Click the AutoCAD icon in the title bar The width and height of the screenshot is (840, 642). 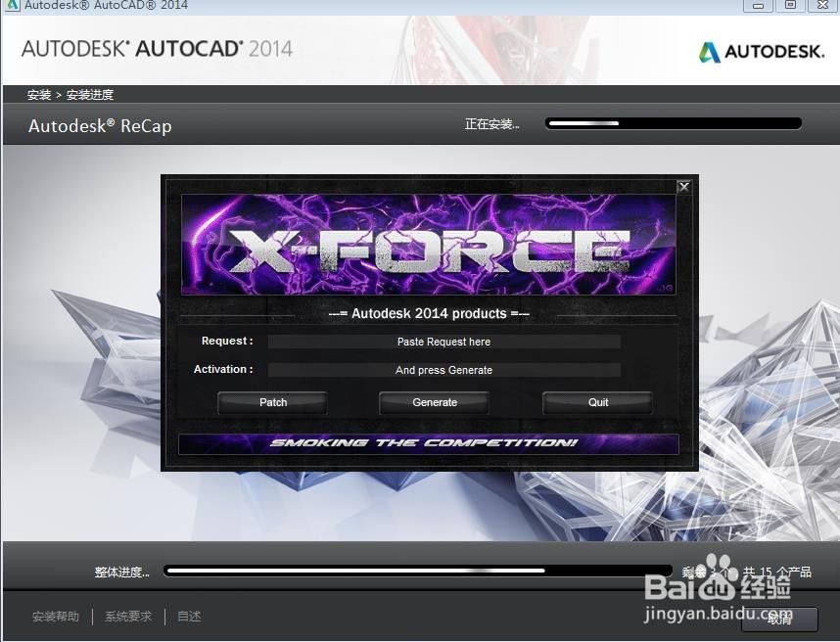[x=10, y=6]
